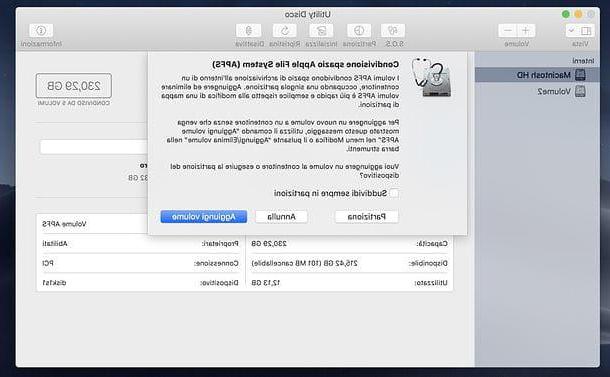
Task: Click the Volume APFS table cell
Action: pos(64,224)
